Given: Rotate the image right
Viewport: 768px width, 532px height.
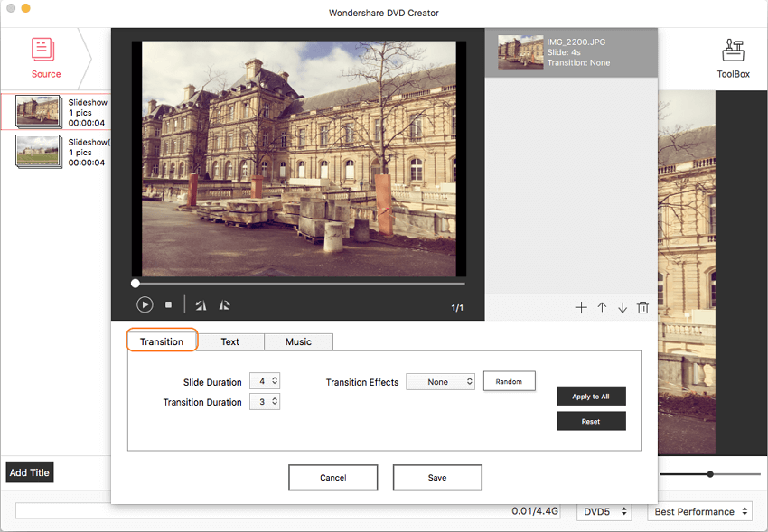Looking at the screenshot, I should click(x=225, y=305).
